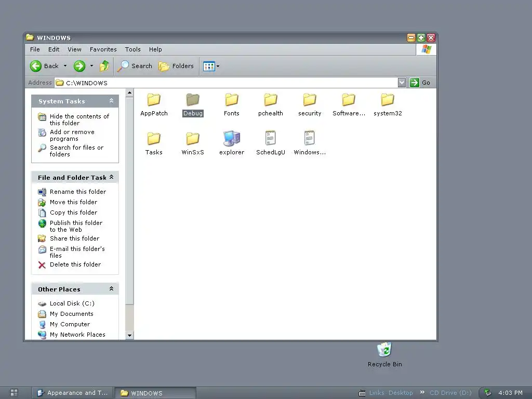Collapse the Other Places panel

[x=111, y=289]
